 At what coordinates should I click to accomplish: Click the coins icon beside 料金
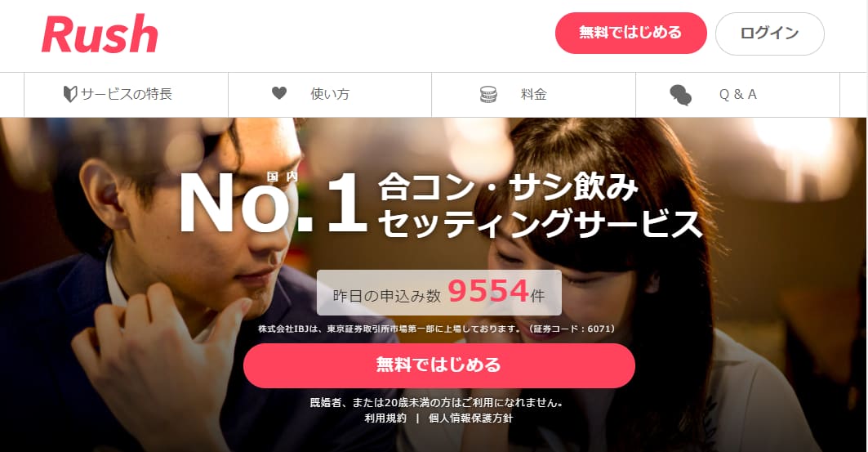point(487,95)
